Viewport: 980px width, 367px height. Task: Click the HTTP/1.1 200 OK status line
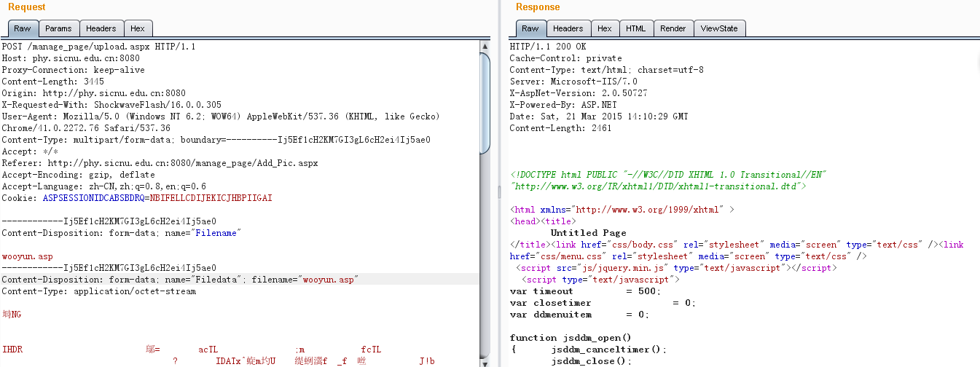tap(547, 47)
